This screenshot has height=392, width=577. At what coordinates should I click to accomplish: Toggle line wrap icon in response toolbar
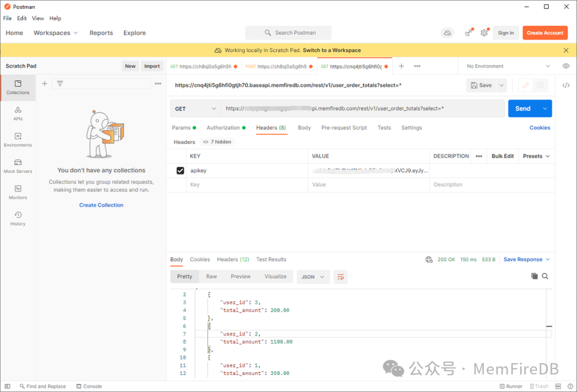point(340,277)
